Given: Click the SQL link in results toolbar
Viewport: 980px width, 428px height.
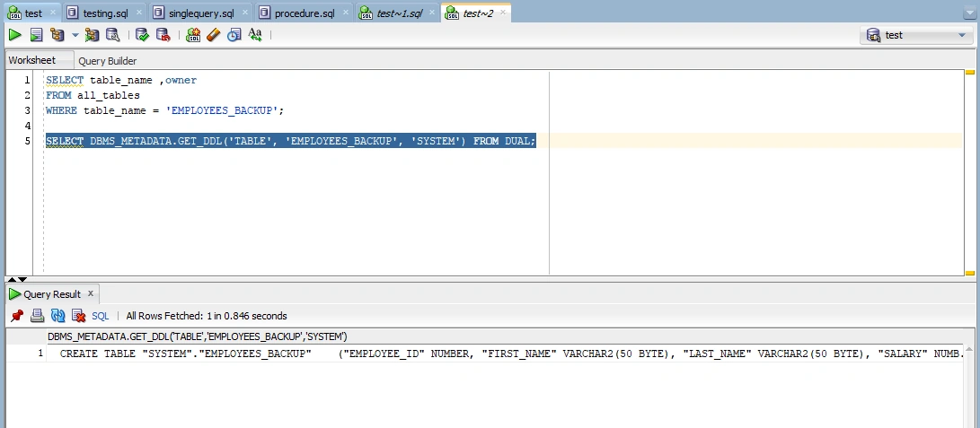Looking at the screenshot, I should click(x=100, y=316).
